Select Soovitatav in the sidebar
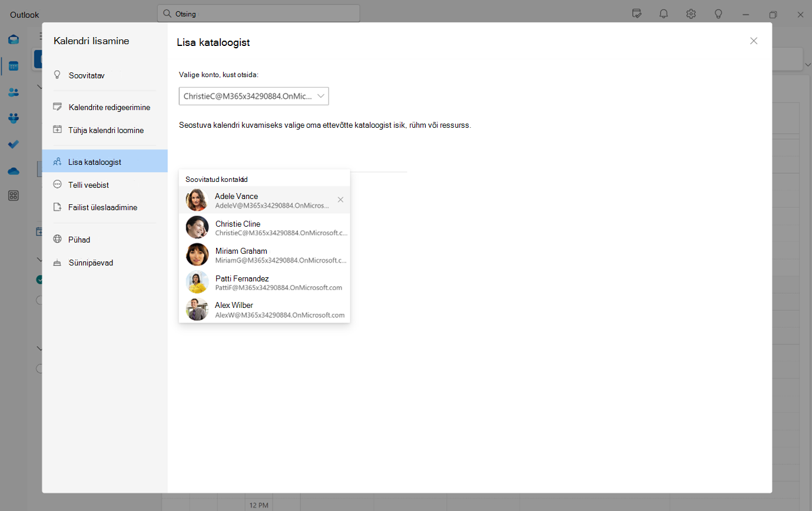Viewport: 812px width, 511px height. [105, 75]
